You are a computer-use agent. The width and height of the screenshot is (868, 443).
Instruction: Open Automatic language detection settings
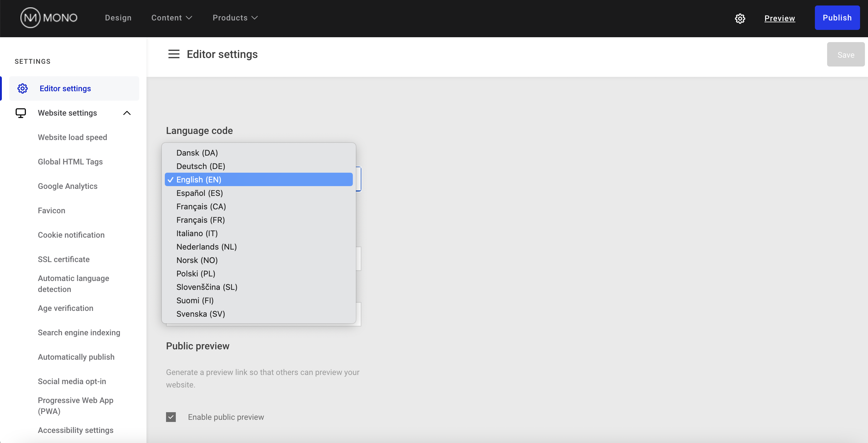click(x=74, y=284)
